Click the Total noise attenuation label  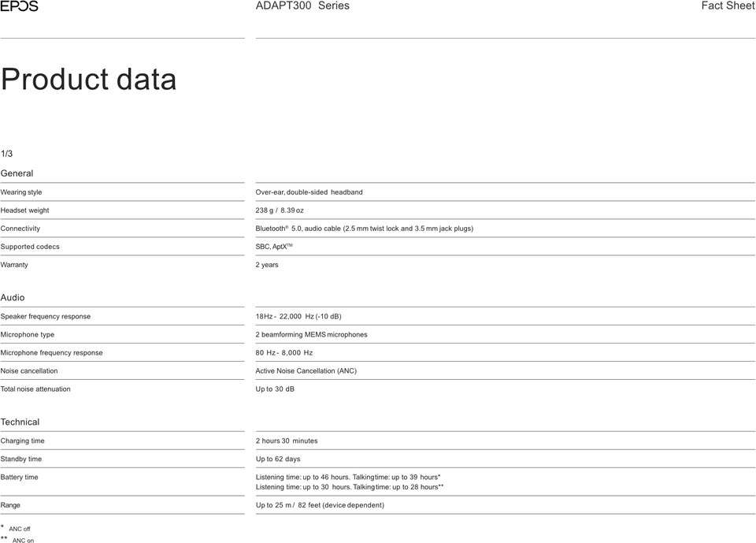[x=35, y=389]
